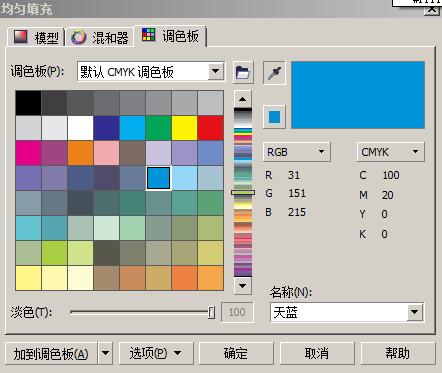This screenshot has width=442, height=373.
Task: Open palette file with folder icon
Action: 243,72
